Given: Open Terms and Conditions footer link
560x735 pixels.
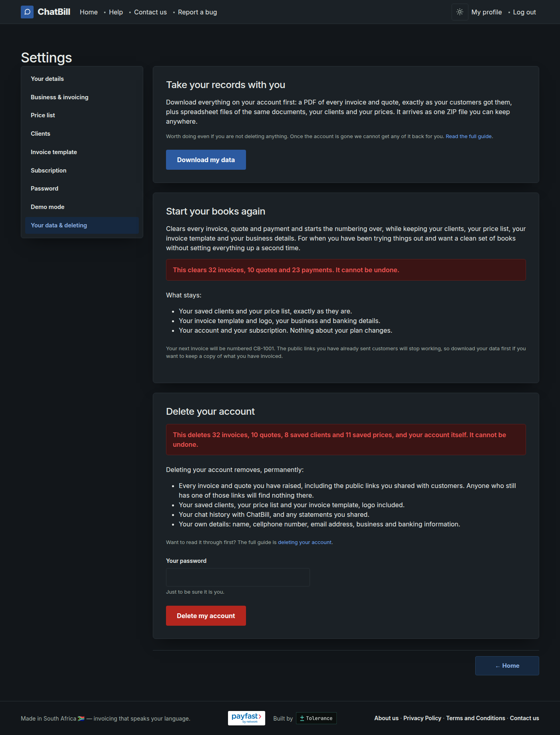Looking at the screenshot, I should tap(476, 718).
